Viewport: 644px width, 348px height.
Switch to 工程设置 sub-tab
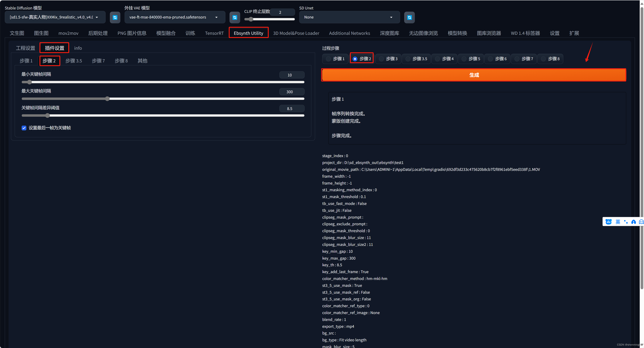pyautogui.click(x=26, y=48)
